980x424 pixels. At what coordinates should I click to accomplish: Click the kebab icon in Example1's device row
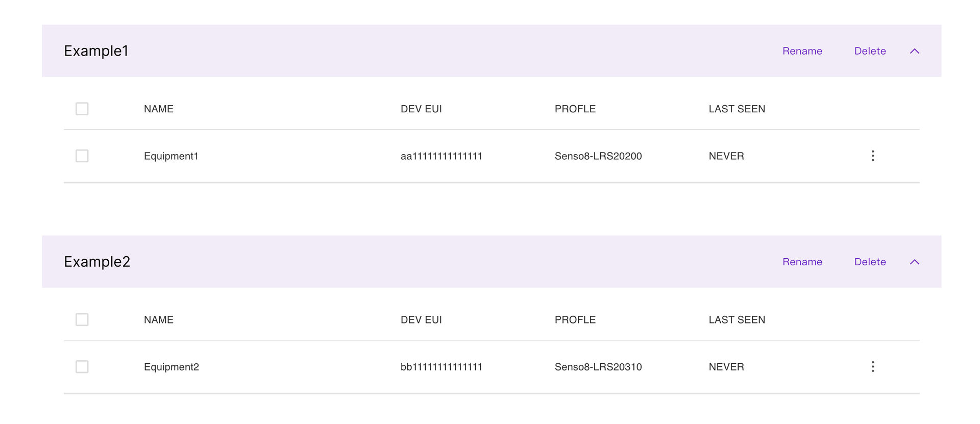(x=873, y=156)
